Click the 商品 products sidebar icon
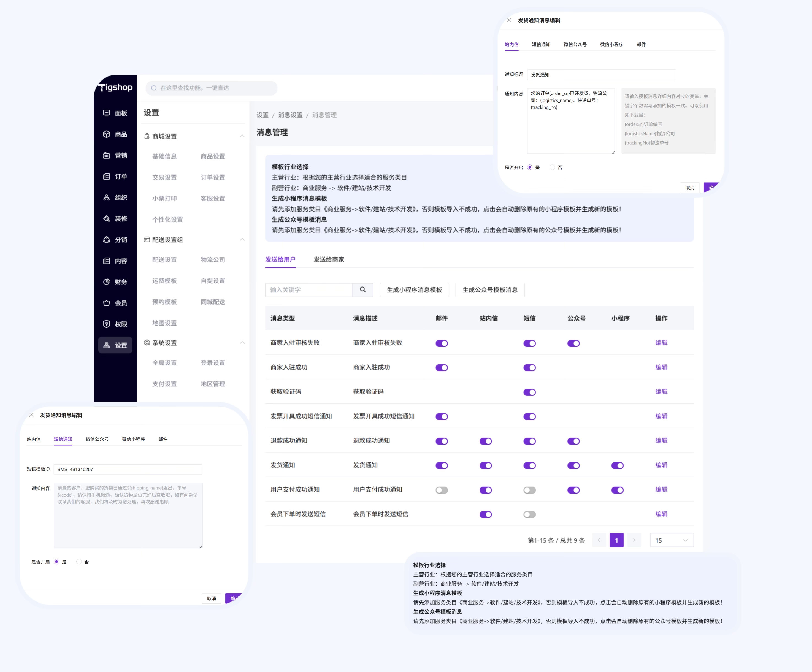Viewport: 812px width, 672px height. (107, 134)
